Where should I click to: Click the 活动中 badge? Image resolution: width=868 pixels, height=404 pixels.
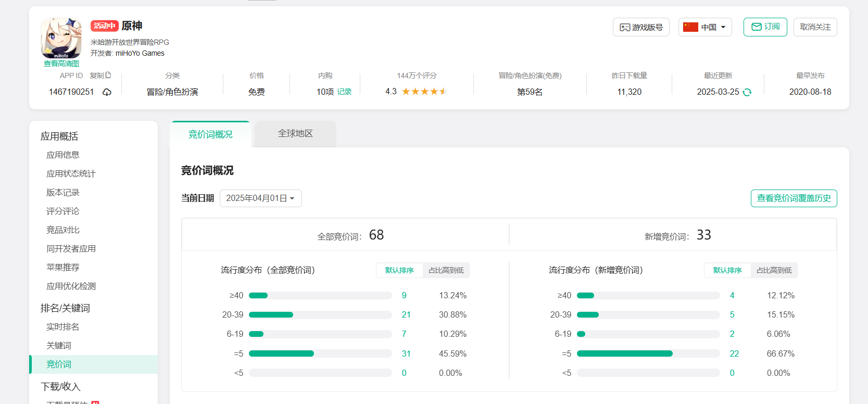[x=104, y=26]
